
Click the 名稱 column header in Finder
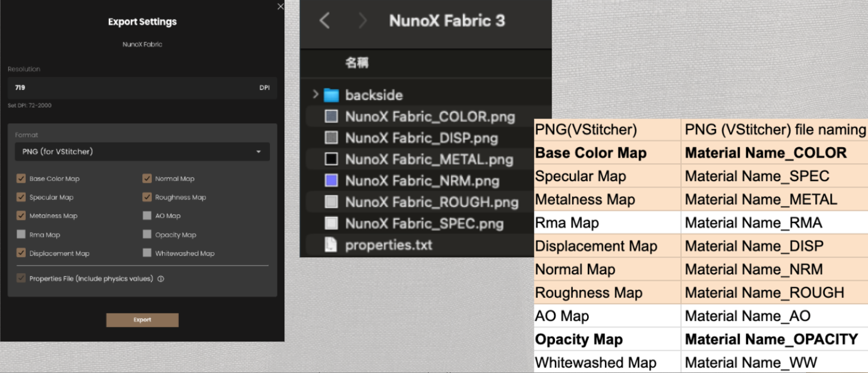point(357,63)
